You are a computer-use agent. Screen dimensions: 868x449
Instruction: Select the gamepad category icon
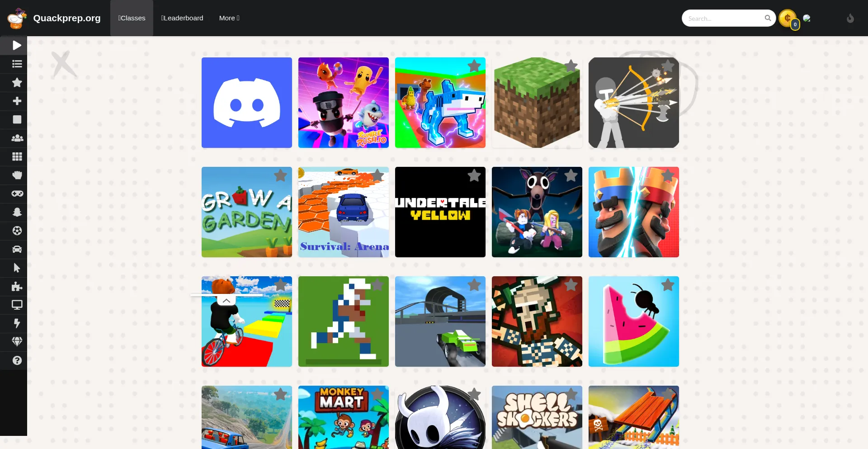point(17,194)
